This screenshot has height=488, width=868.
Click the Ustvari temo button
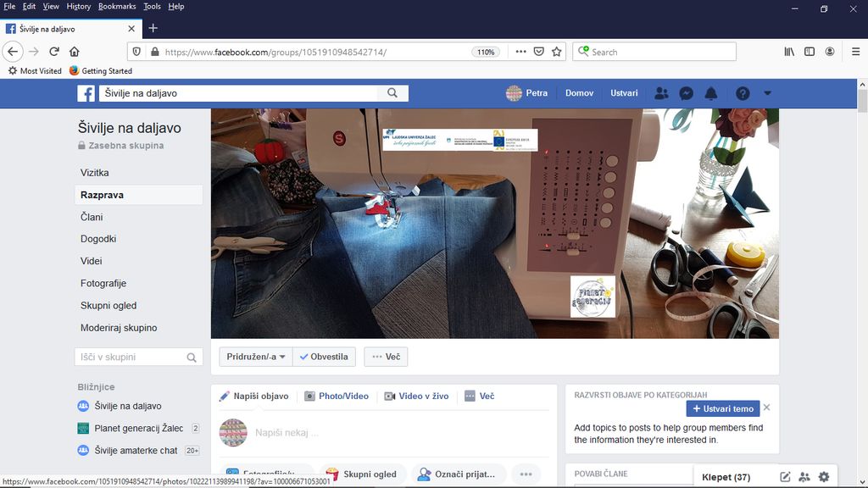click(x=722, y=408)
